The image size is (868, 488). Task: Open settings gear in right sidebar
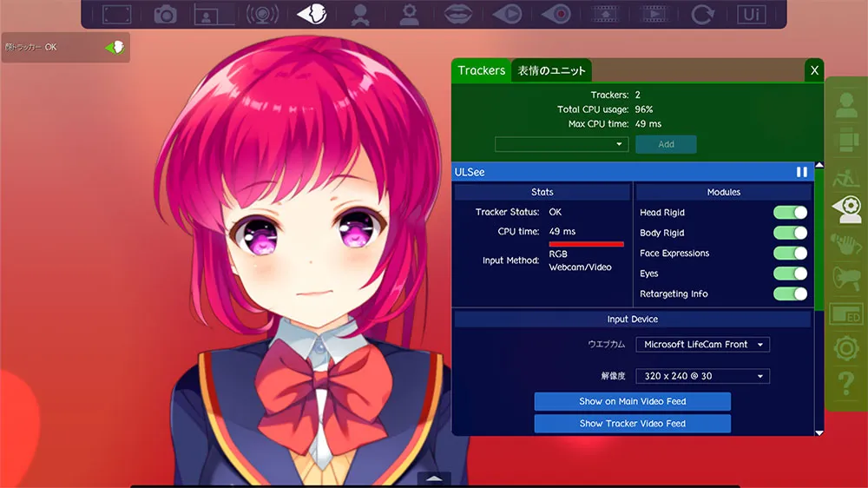pos(845,348)
